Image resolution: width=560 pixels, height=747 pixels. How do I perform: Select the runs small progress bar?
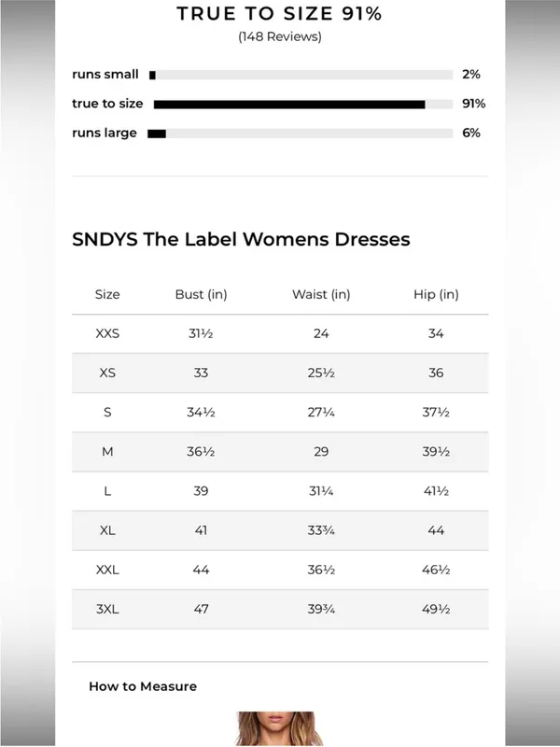(301, 75)
